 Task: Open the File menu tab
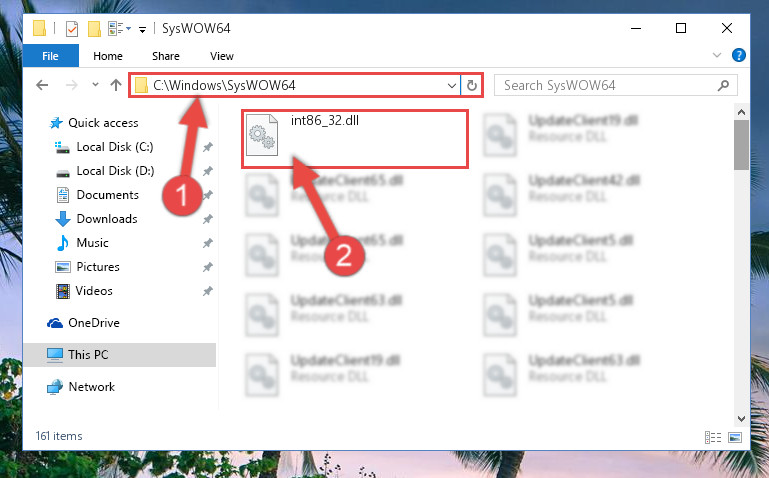(x=51, y=56)
